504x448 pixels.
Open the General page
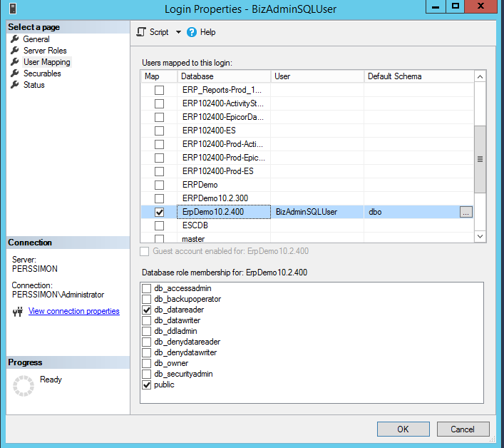(x=36, y=39)
